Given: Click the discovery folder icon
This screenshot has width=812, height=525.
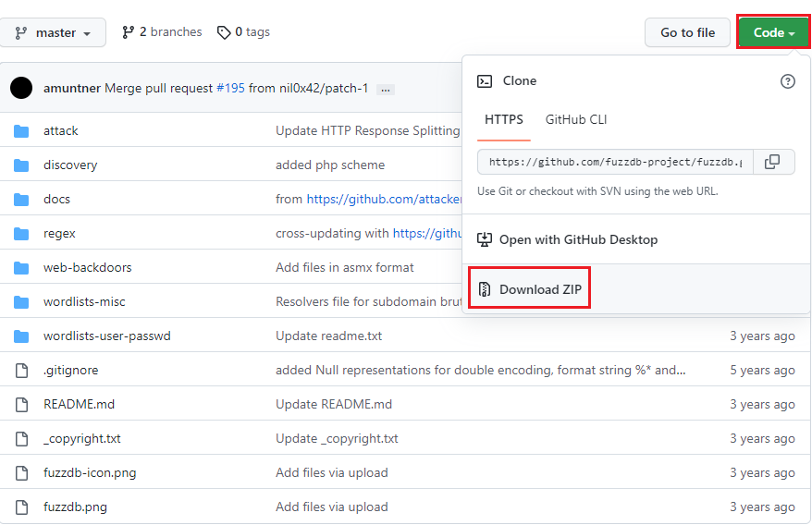Looking at the screenshot, I should click(21, 165).
